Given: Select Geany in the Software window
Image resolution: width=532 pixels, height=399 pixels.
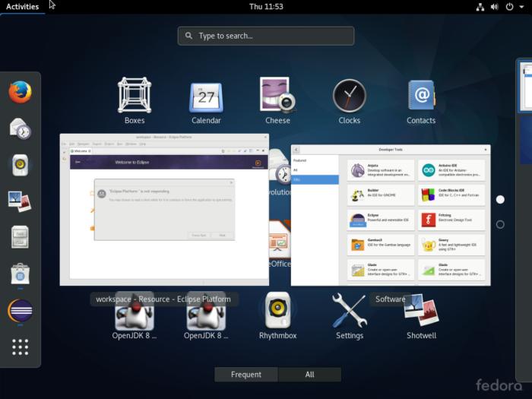Looking at the screenshot, I should coord(451,244).
